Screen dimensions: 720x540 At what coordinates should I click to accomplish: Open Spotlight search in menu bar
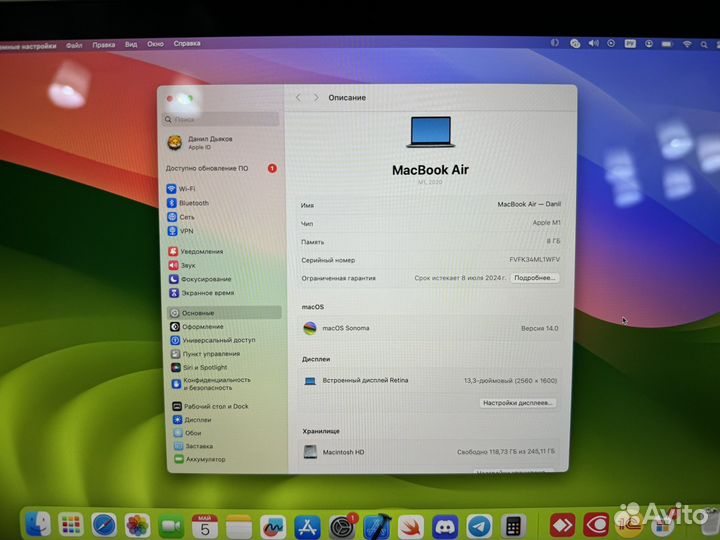(704, 45)
